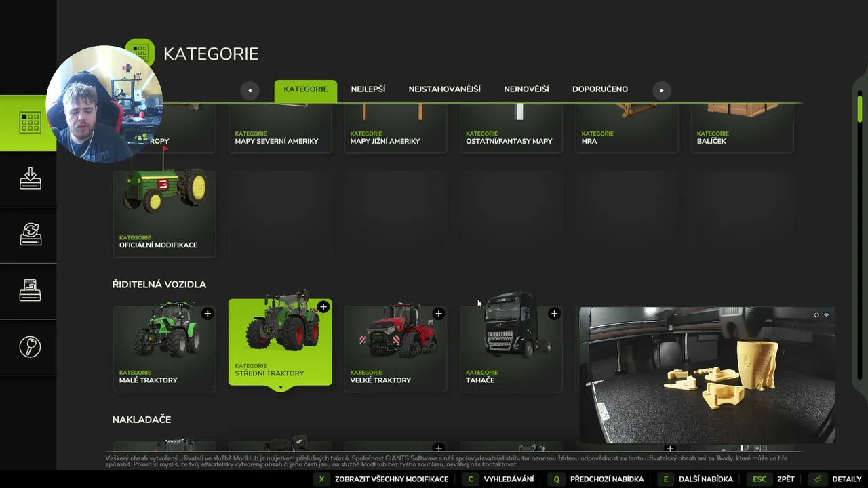Click the plus icon on Malé traktory
This screenshot has height=488, width=868.
(x=208, y=313)
